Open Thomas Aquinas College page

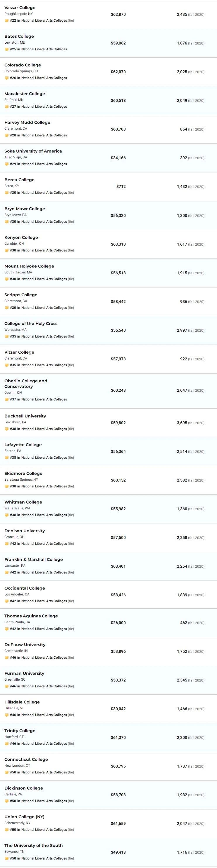[x=31, y=616]
